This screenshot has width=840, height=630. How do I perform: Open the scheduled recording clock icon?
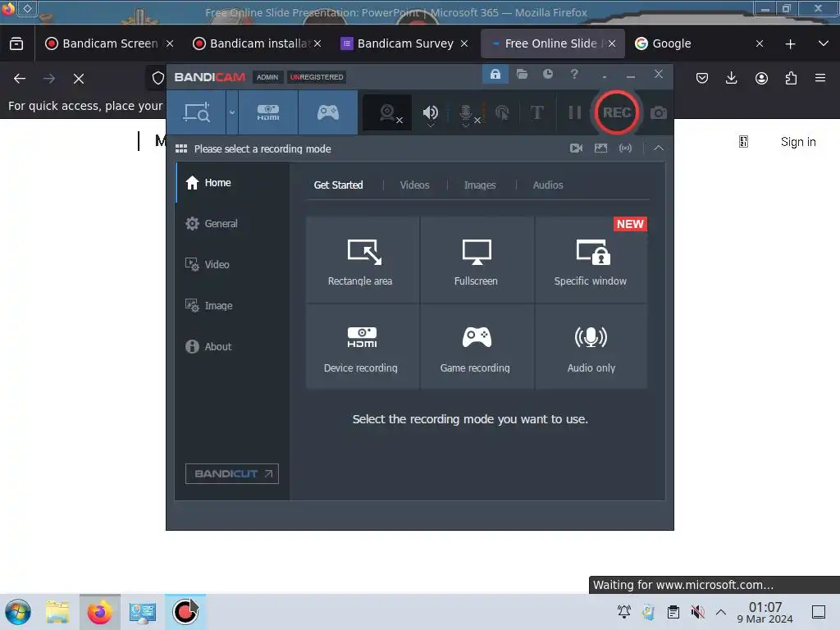click(x=547, y=74)
